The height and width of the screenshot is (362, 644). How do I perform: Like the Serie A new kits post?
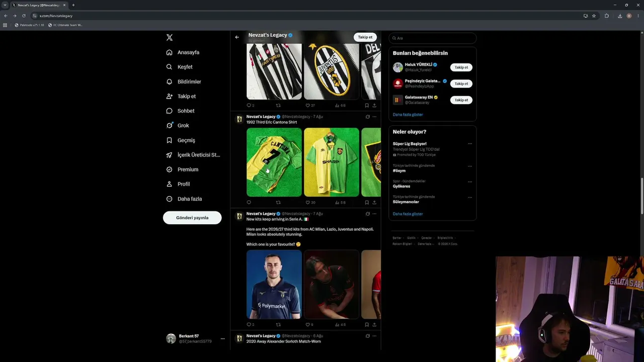[309, 325]
